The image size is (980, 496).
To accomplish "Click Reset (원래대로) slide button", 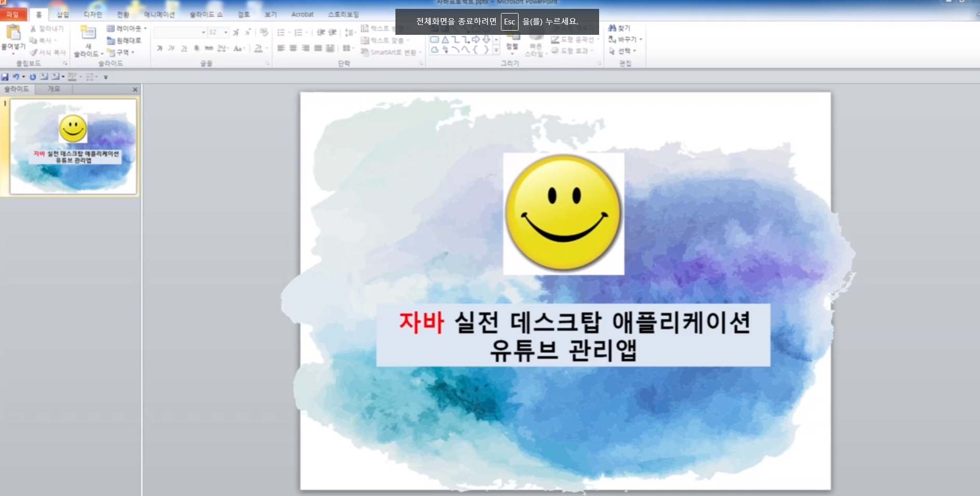I will click(x=124, y=40).
